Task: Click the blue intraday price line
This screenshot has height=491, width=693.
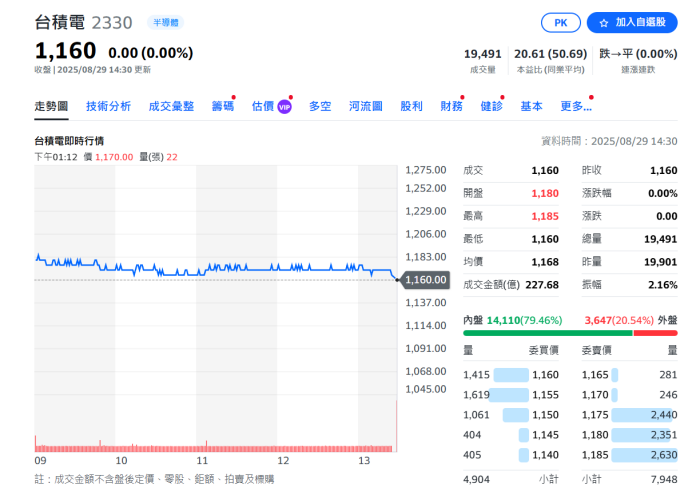Action: 217,268
